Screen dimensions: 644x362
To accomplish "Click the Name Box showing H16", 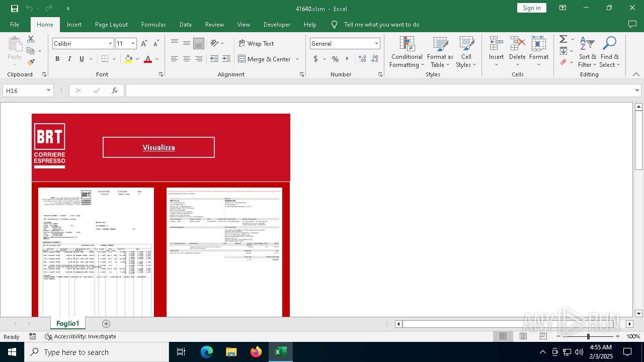I will click(x=28, y=90).
